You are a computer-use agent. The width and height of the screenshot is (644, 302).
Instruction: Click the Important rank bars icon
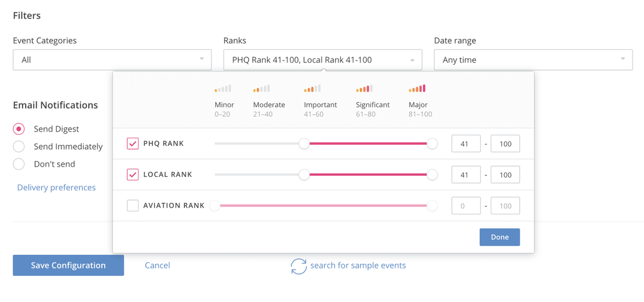312,88
